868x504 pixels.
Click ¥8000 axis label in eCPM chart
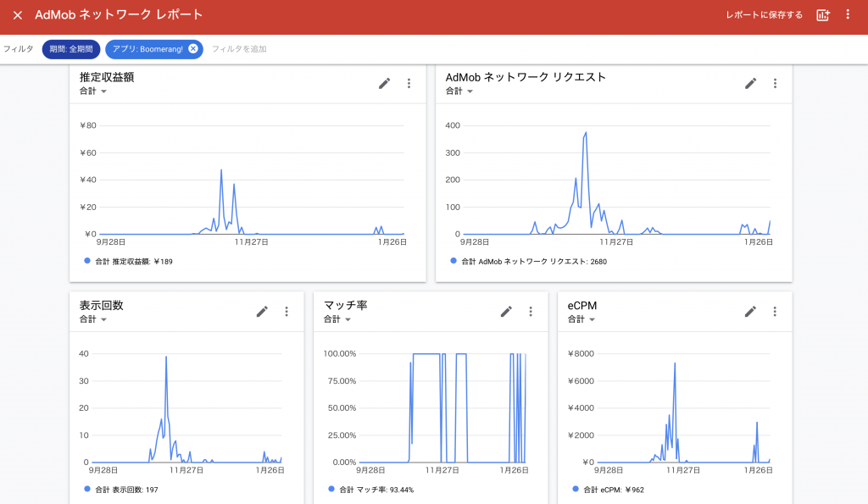click(x=581, y=353)
